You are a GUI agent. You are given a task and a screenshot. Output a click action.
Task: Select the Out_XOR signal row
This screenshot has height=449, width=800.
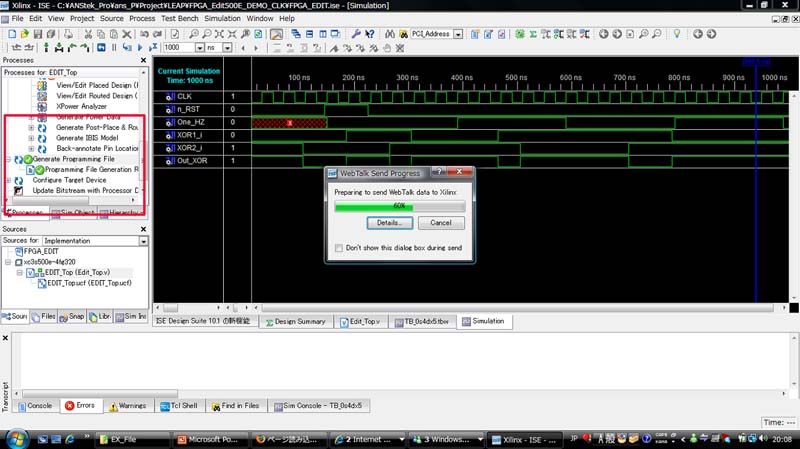(x=194, y=161)
